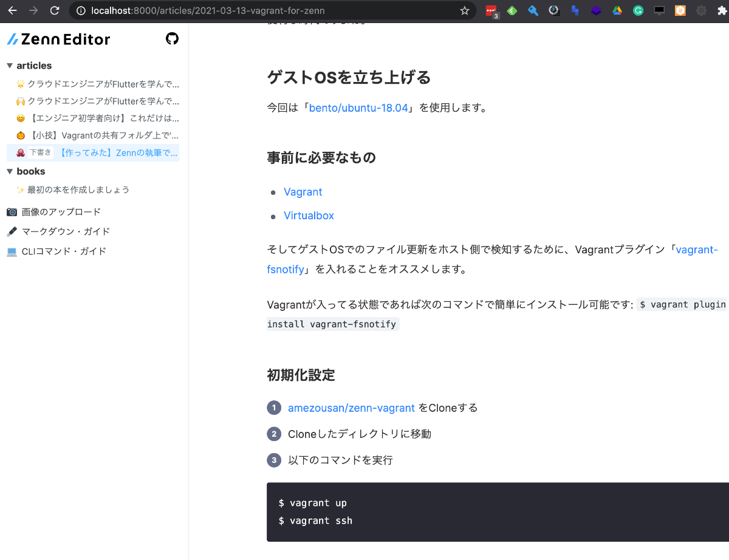Open CLIコマンド・ガイド page
This screenshot has width=729, height=560.
pos(56,251)
